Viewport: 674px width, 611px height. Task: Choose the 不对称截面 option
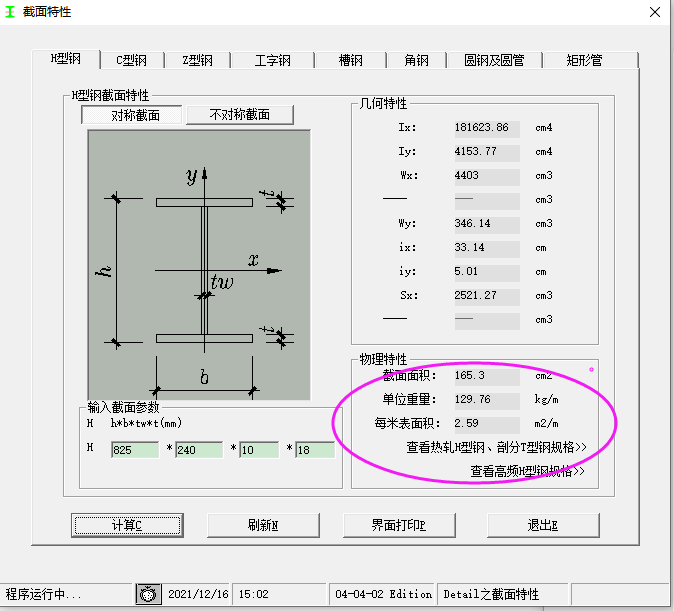point(240,115)
